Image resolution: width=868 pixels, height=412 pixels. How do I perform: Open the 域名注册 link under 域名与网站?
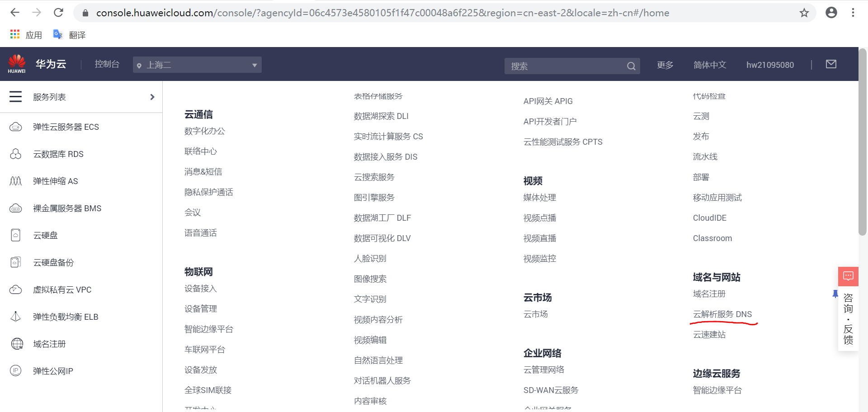(708, 294)
